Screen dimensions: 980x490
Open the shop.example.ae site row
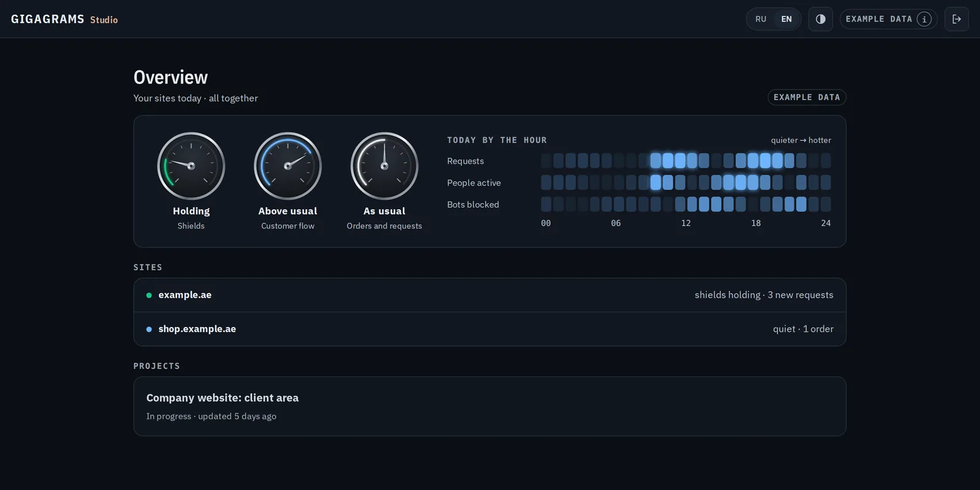coord(490,330)
